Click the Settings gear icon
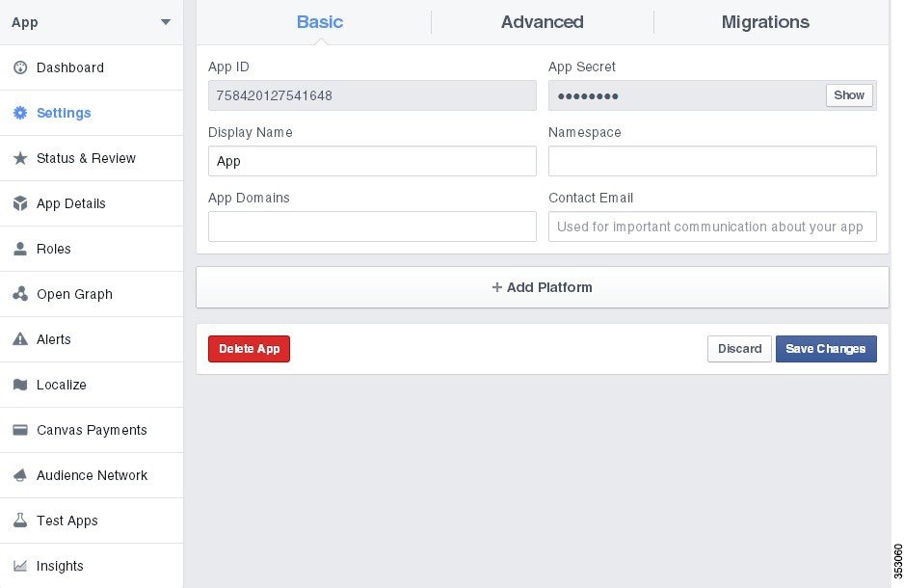The width and height of the screenshot is (904, 588). (x=19, y=113)
